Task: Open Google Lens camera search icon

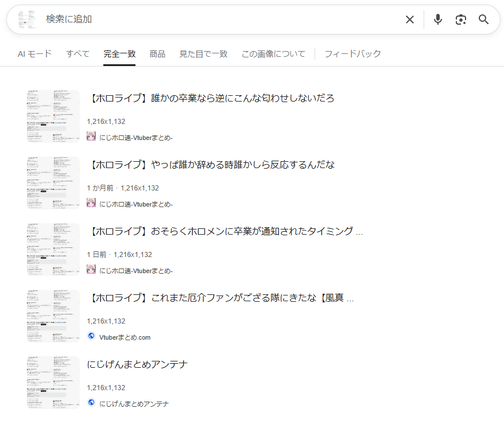Action: pos(460,20)
